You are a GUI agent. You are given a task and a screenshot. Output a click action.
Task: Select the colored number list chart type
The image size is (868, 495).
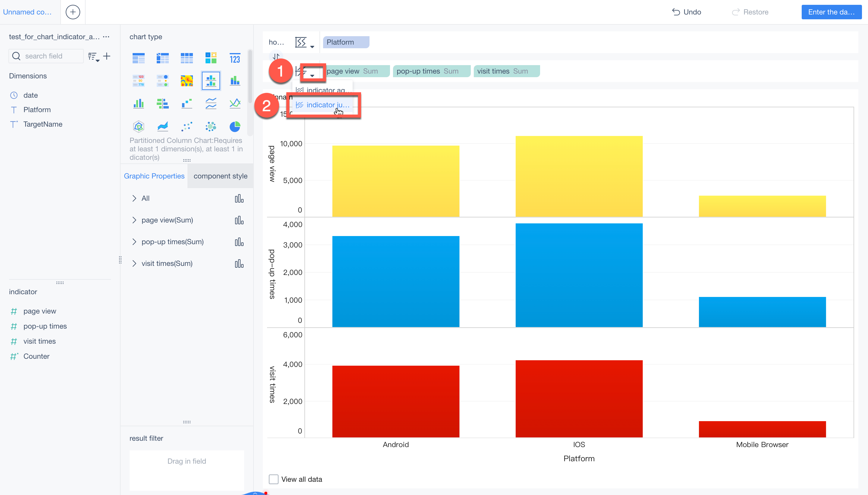[138, 81]
